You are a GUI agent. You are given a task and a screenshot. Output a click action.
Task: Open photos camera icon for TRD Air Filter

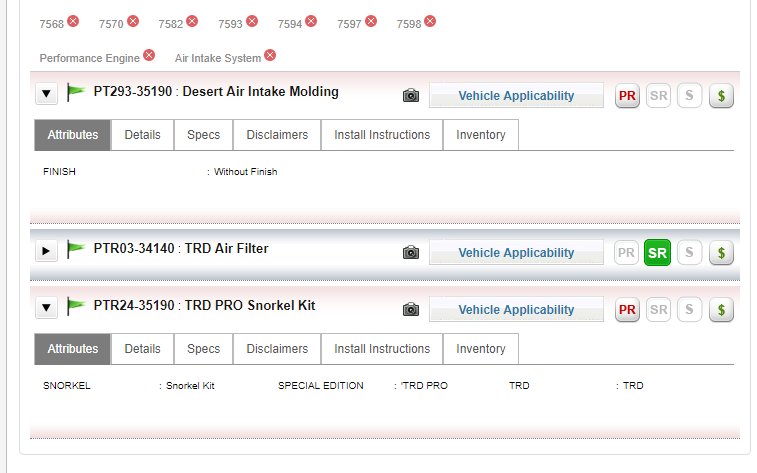411,252
